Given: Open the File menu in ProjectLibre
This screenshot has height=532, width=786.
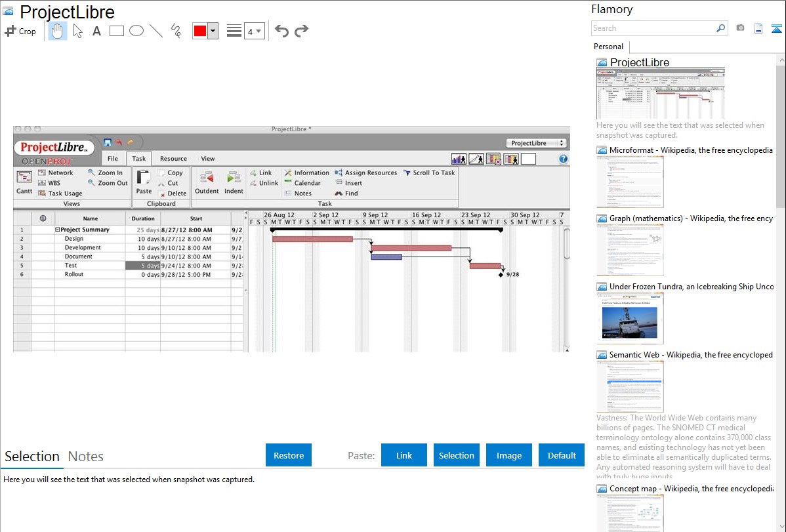Looking at the screenshot, I should pyautogui.click(x=113, y=159).
